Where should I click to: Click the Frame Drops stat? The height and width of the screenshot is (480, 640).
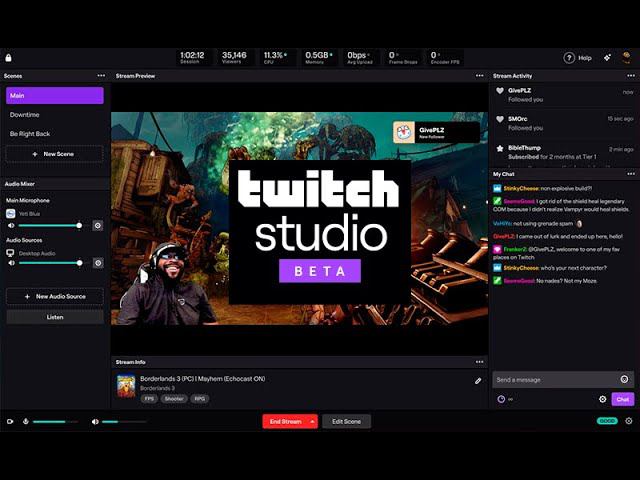point(403,58)
